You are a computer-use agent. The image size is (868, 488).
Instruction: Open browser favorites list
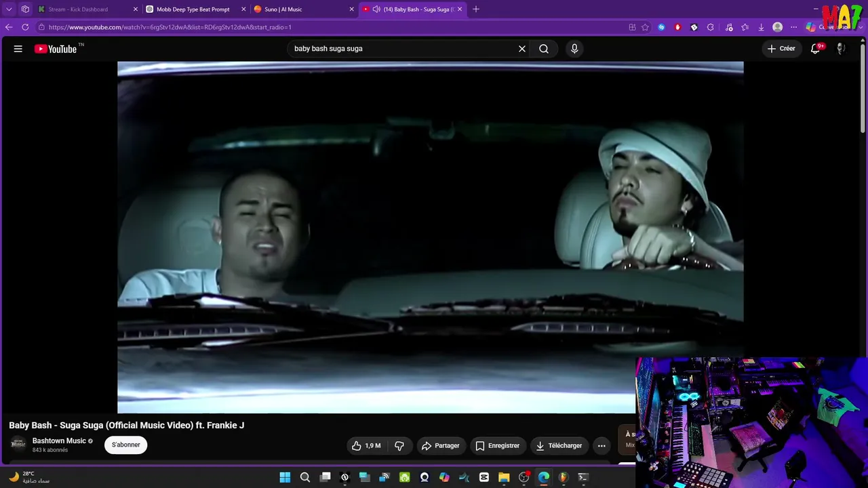click(x=745, y=27)
